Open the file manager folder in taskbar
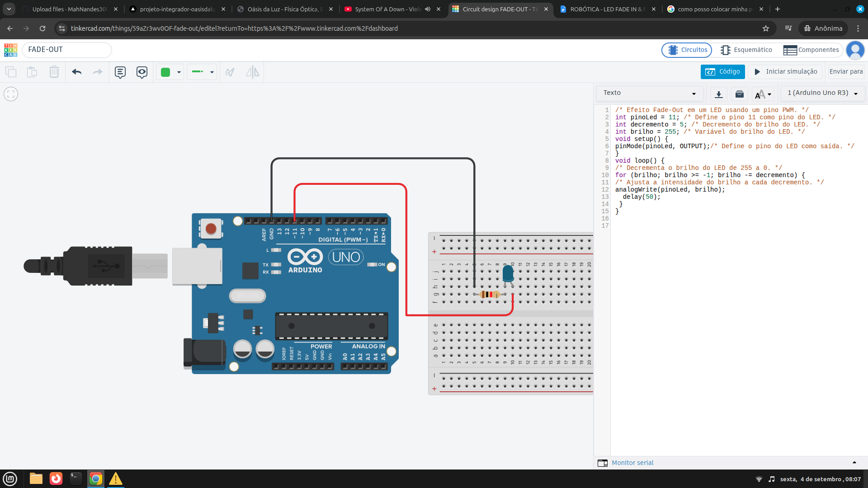Screen dimensions: 868x488 (36, 479)
